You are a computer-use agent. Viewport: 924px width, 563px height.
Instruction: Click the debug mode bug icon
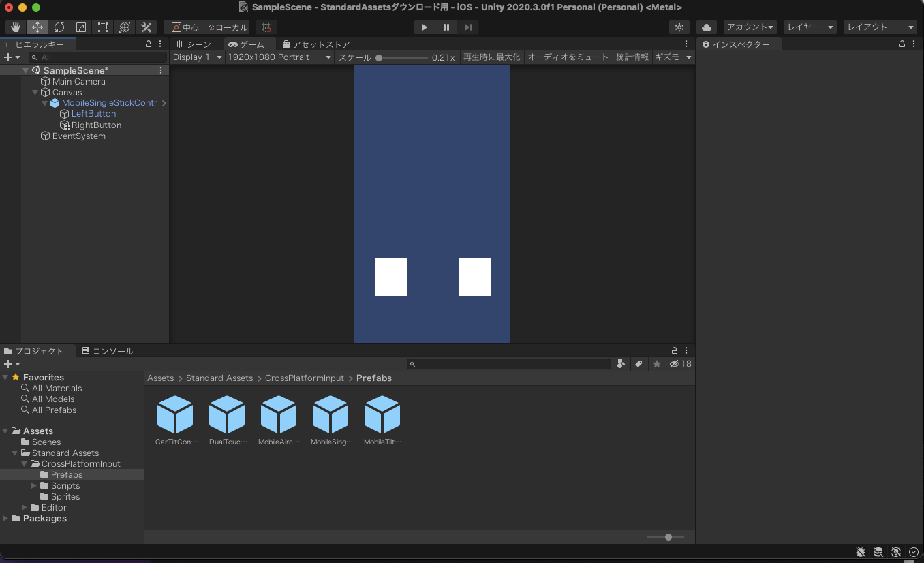[861, 552]
